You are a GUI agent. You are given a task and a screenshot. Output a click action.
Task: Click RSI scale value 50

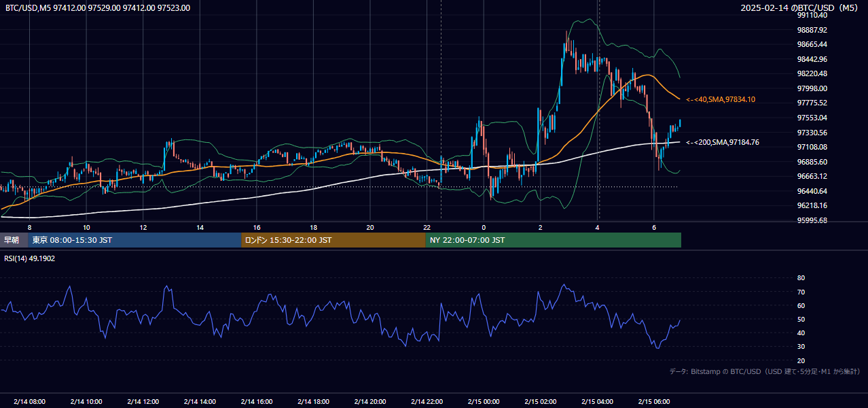pos(801,319)
